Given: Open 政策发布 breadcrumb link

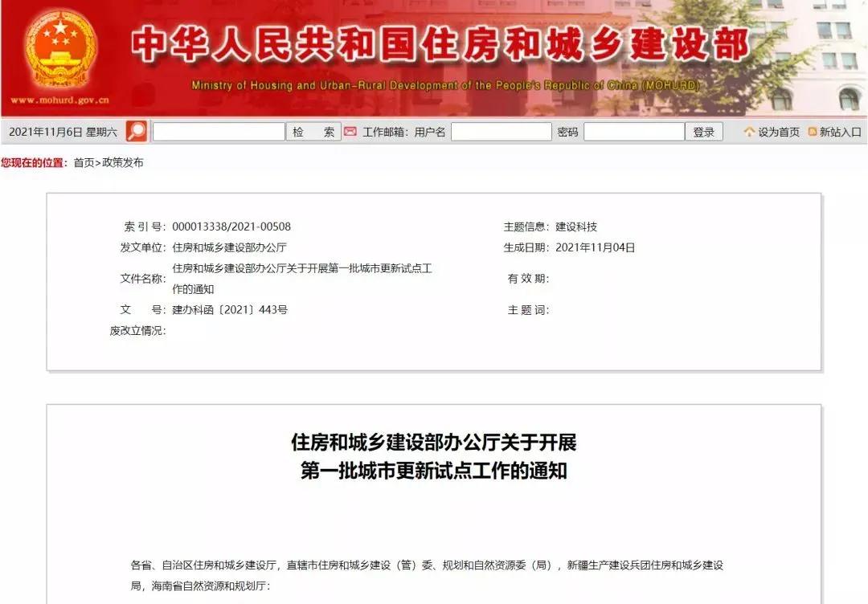Looking at the screenshot, I should [123, 162].
